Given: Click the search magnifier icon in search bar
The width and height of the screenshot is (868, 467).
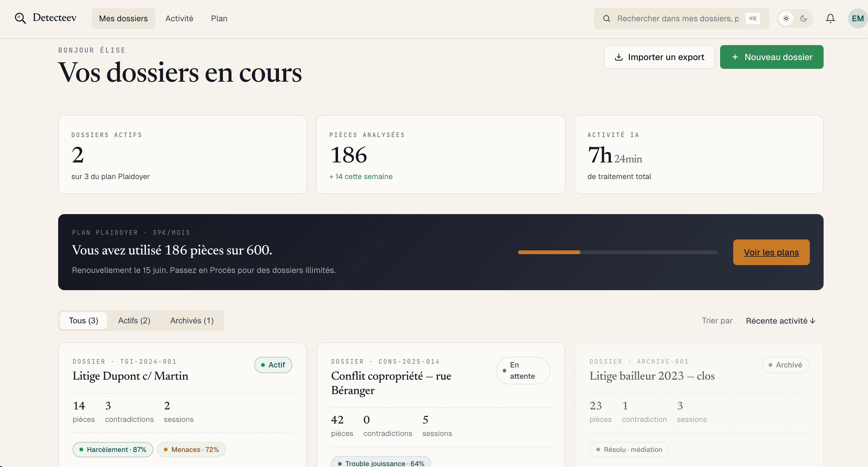Looking at the screenshot, I should coord(607,18).
